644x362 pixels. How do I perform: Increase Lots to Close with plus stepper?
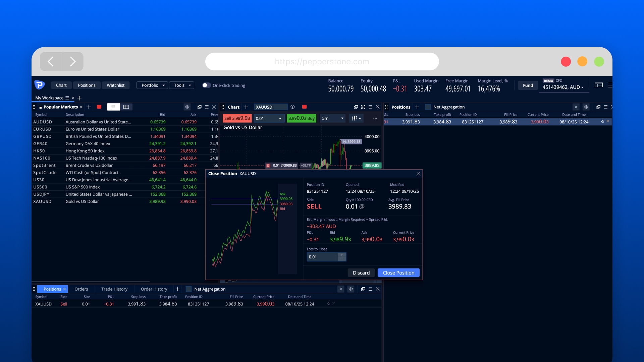click(342, 255)
